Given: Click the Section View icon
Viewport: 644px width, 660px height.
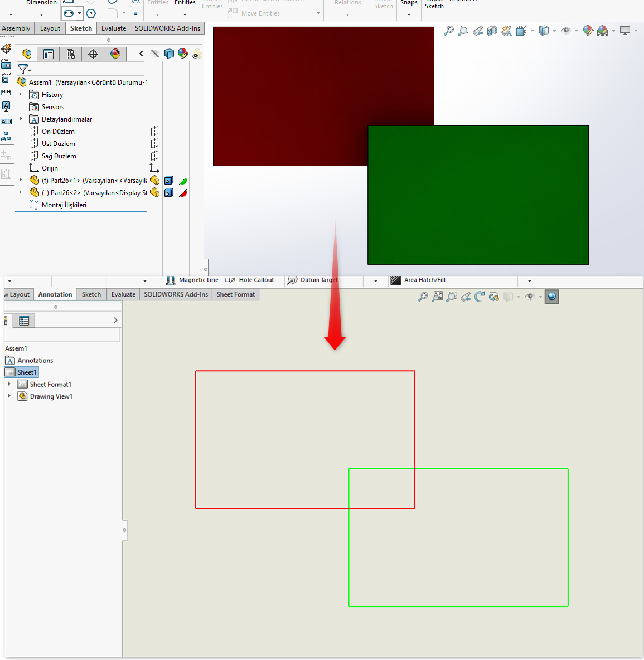Looking at the screenshot, I should pyautogui.click(x=492, y=31).
